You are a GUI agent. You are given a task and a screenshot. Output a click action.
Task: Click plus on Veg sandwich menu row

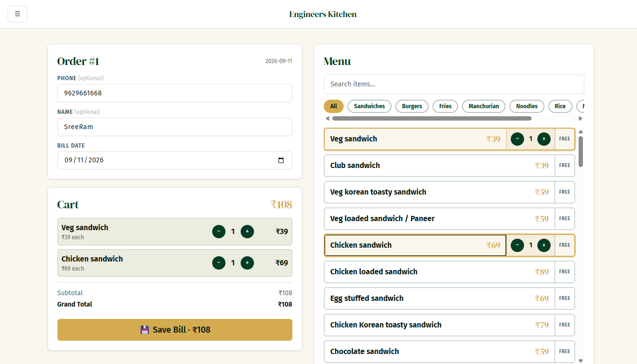click(544, 139)
